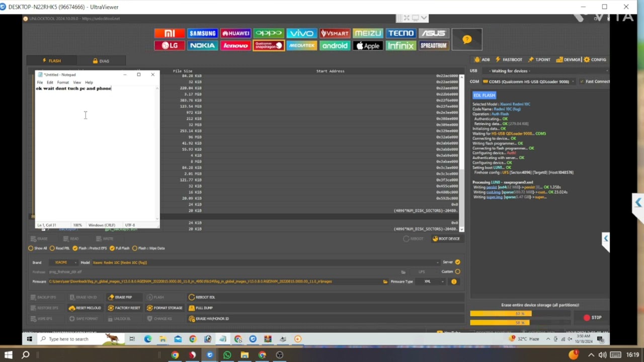Screen dimensions: 644x362
Task: Select the Meizu brand logo
Action: pos(368,33)
